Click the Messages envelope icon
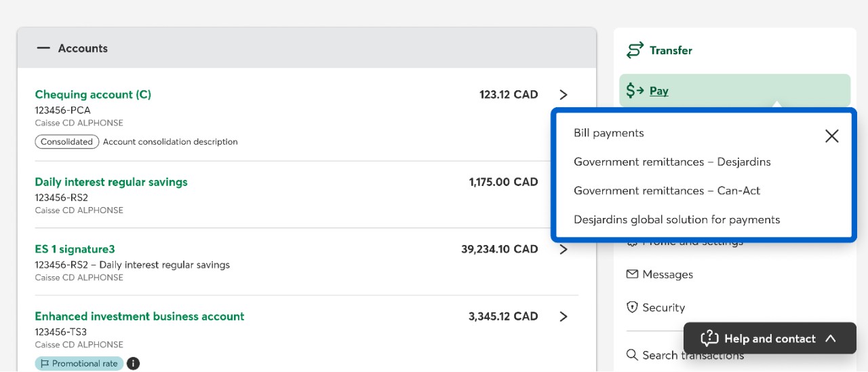This screenshot has height=372, width=868. click(632, 274)
